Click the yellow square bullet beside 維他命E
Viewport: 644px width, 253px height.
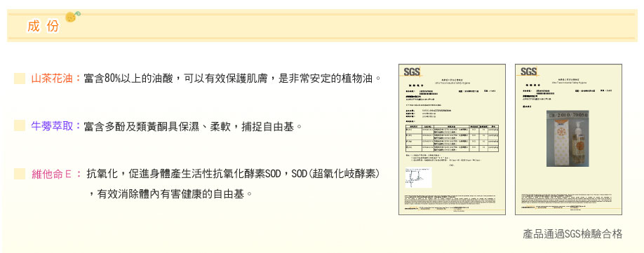point(20,174)
